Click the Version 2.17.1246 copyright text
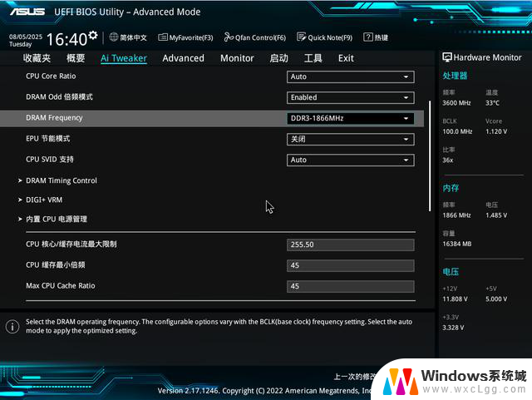The width and height of the screenshot is (532, 400). pos(266,391)
